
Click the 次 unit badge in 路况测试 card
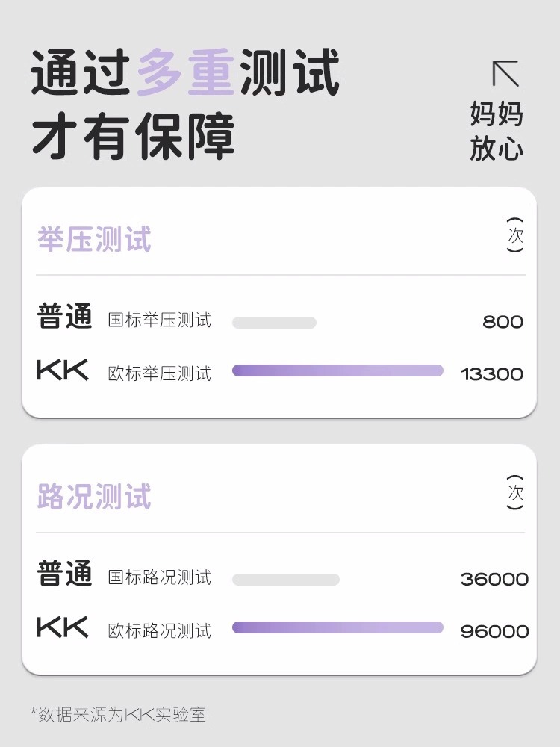coord(515,493)
